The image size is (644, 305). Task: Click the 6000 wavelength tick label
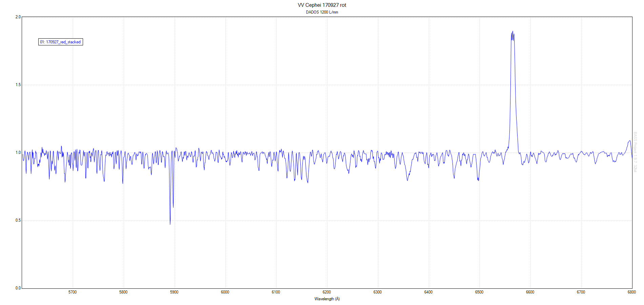coord(225,292)
